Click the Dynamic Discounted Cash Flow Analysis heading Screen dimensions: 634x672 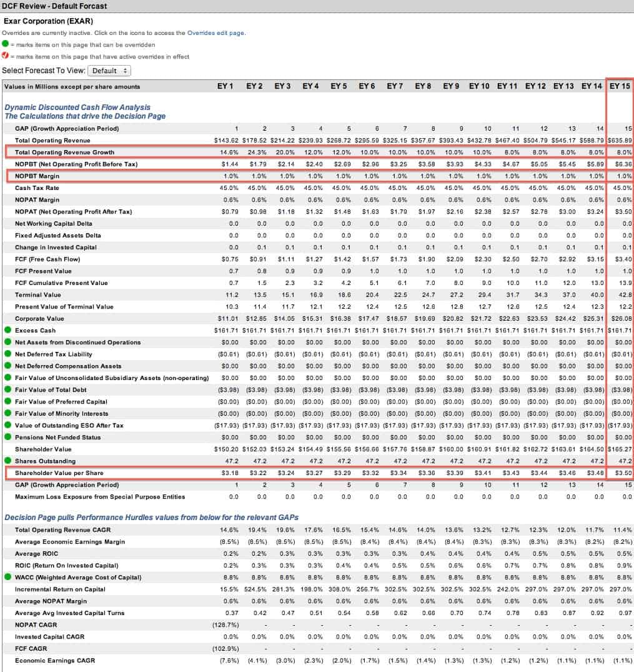click(x=77, y=107)
